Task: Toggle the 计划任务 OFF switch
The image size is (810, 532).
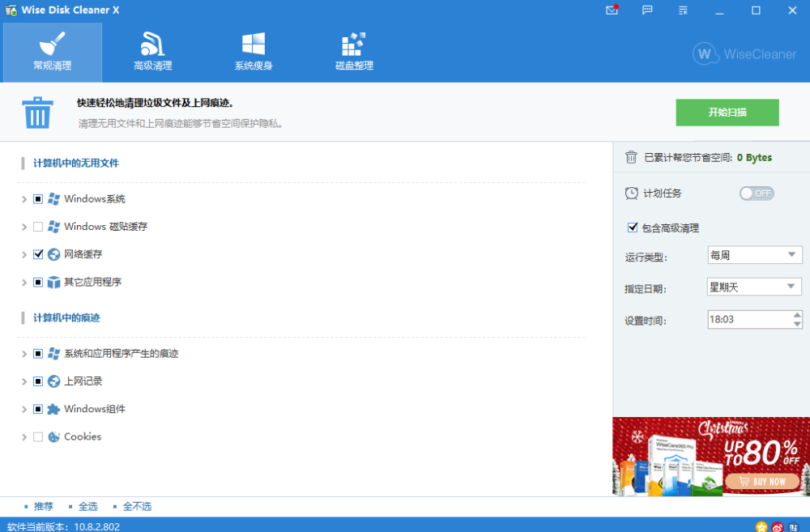Action: pyautogui.click(x=757, y=194)
